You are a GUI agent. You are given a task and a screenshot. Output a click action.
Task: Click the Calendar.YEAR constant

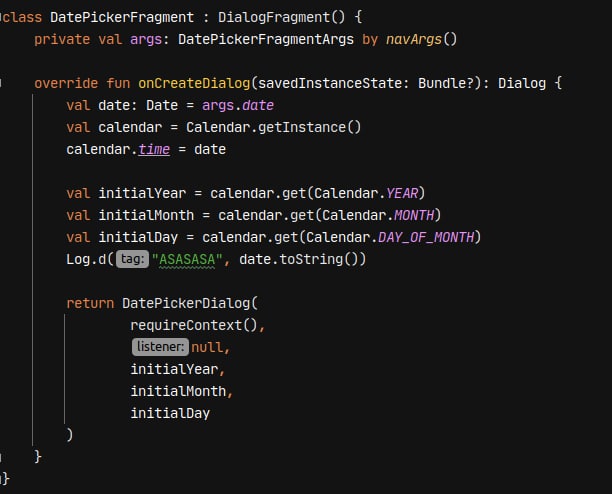click(366, 193)
